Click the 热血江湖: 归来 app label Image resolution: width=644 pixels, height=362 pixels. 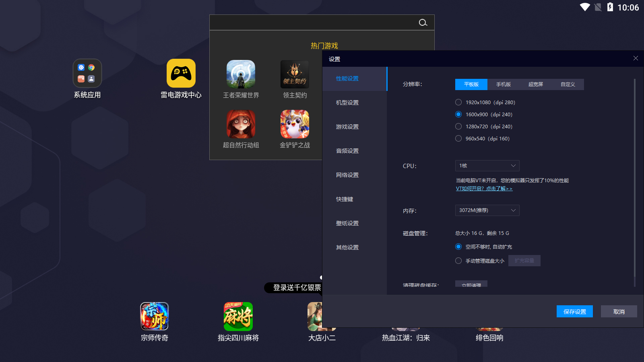[x=406, y=338]
